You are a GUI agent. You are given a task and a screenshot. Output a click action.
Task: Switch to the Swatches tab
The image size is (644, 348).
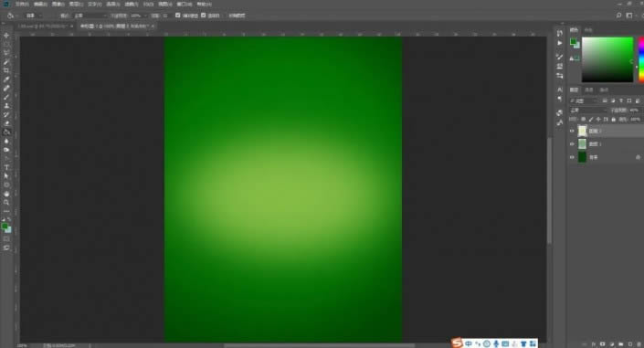pyautogui.click(x=588, y=30)
